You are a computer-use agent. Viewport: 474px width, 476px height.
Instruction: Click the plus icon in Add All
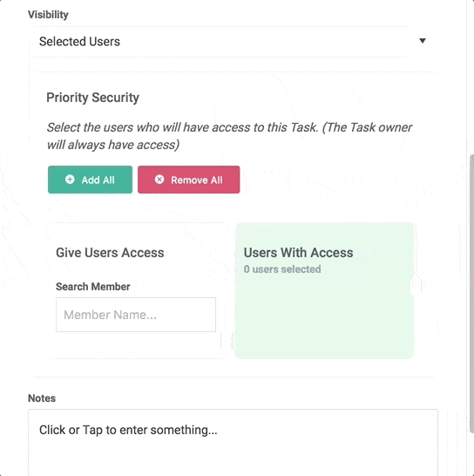70,180
